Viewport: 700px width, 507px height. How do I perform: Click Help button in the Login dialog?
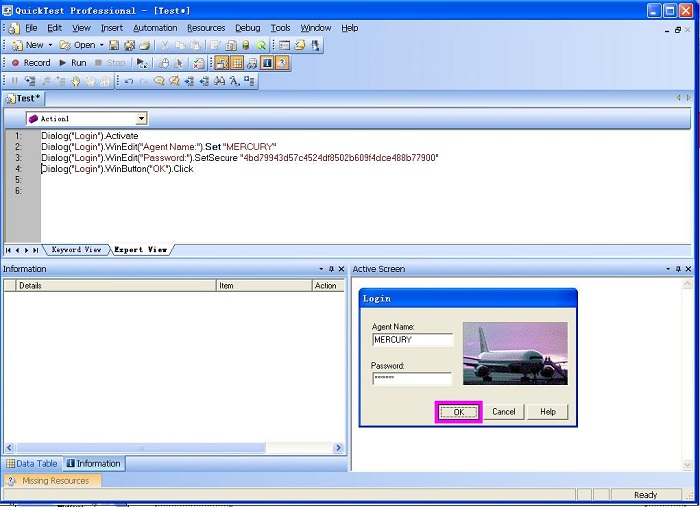tap(548, 411)
